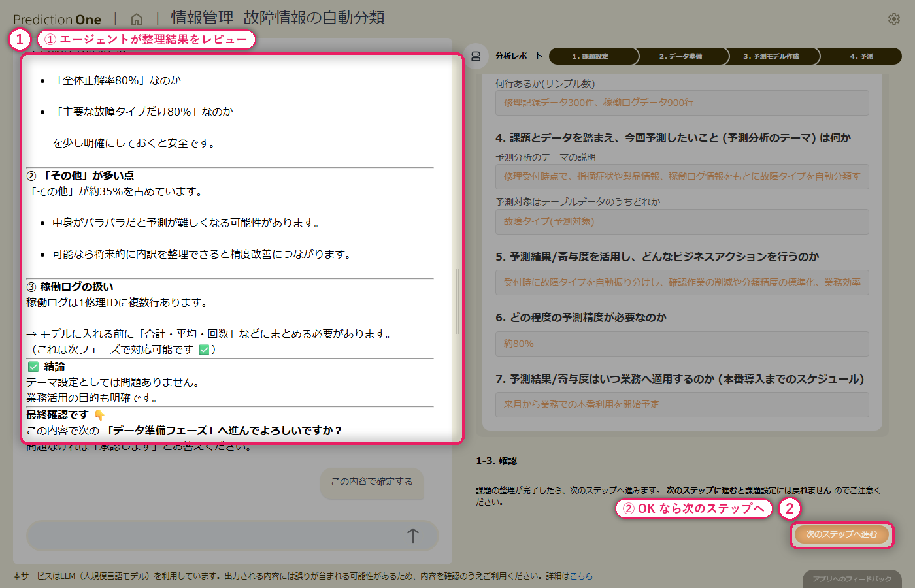
Task: Select the 2. データ準備 step
Action: point(681,56)
